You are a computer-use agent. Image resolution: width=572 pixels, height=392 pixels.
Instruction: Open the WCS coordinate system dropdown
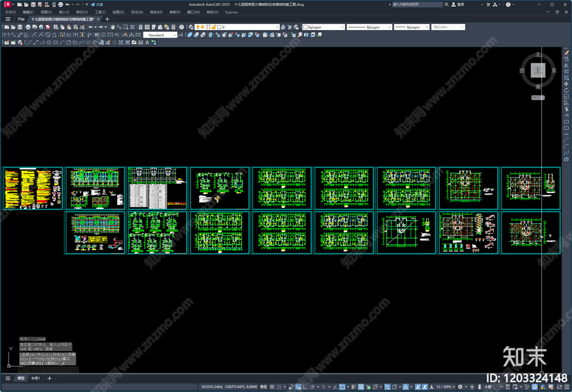[x=538, y=97]
